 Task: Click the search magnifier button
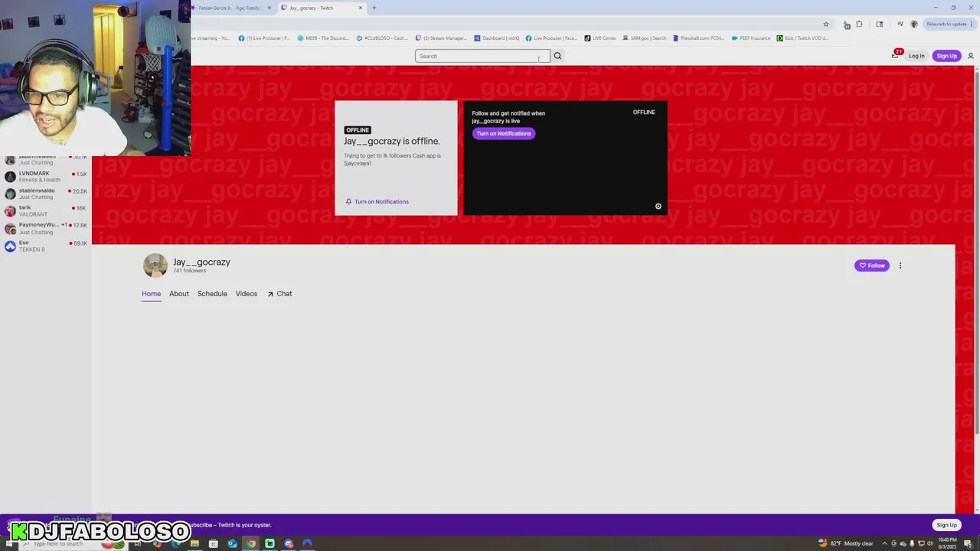coord(557,56)
